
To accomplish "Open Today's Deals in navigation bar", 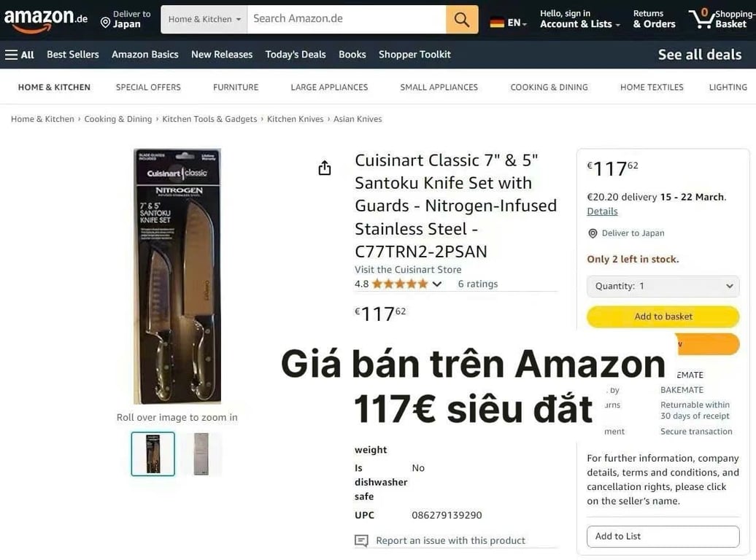I will click(x=296, y=55).
